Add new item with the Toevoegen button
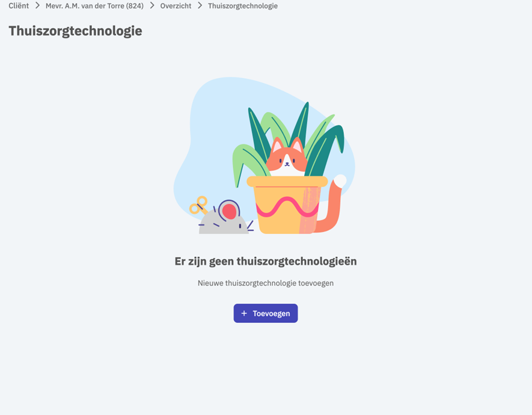The image size is (532, 415). pyautogui.click(x=266, y=313)
